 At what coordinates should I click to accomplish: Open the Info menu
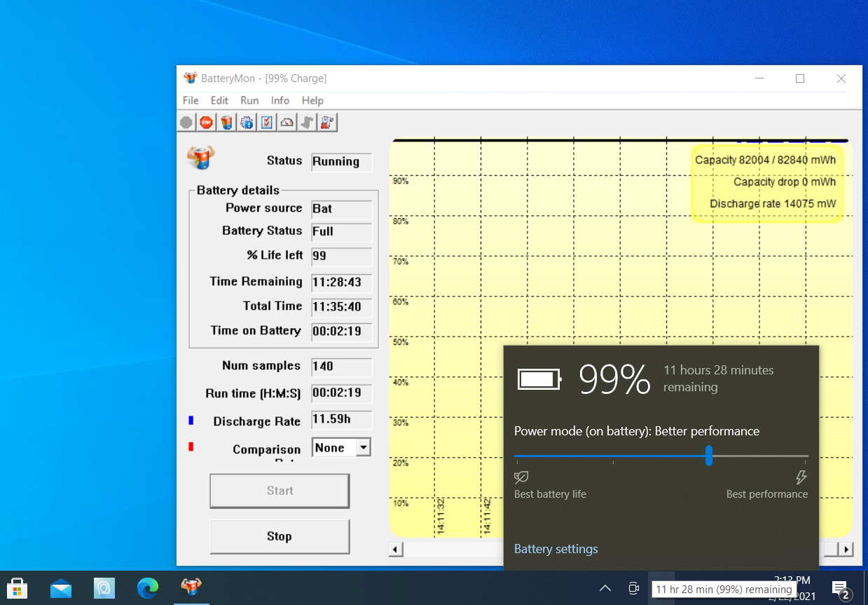point(280,100)
